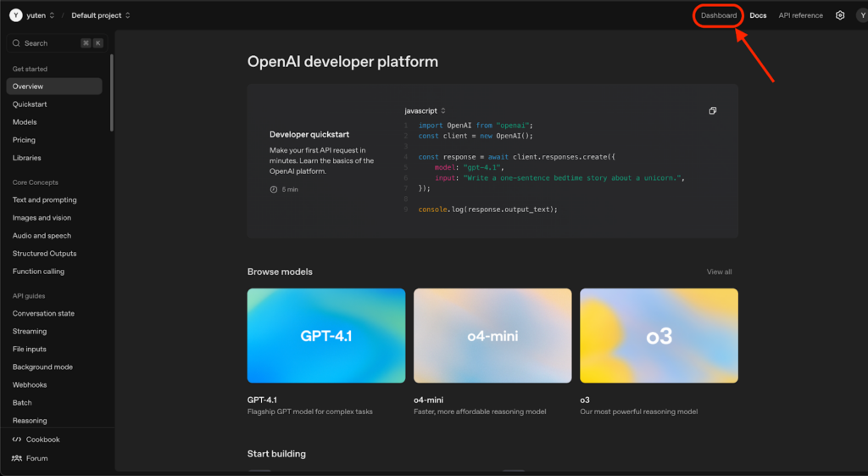Viewport: 868px width, 476px height.
Task: Click the Forum people icon
Action: [17, 458]
